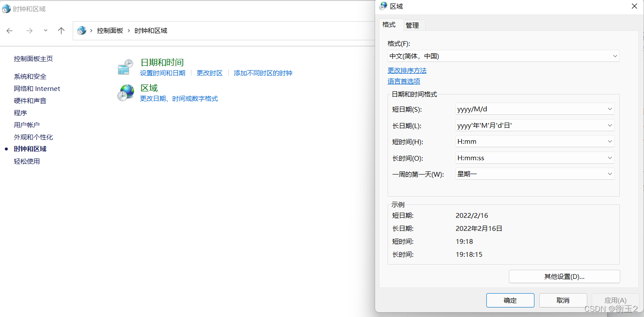
Task: Click the forward arrow in Control Panel
Action: 29,31
